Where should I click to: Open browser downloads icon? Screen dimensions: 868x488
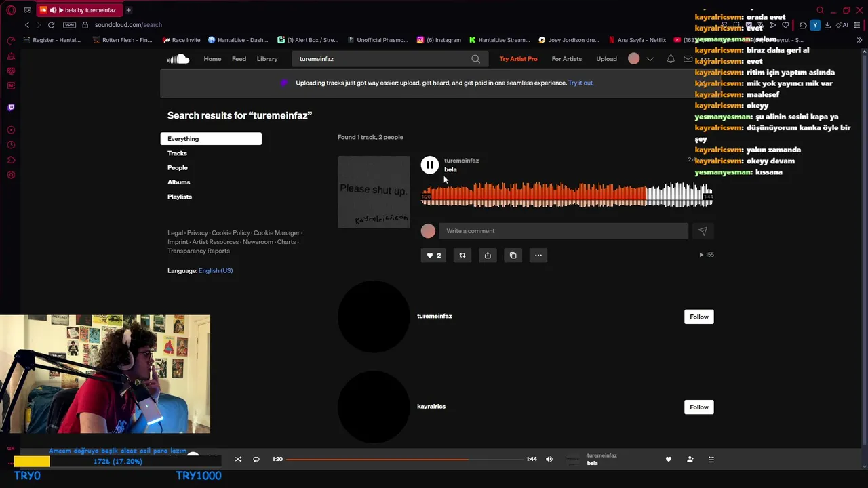[827, 25]
